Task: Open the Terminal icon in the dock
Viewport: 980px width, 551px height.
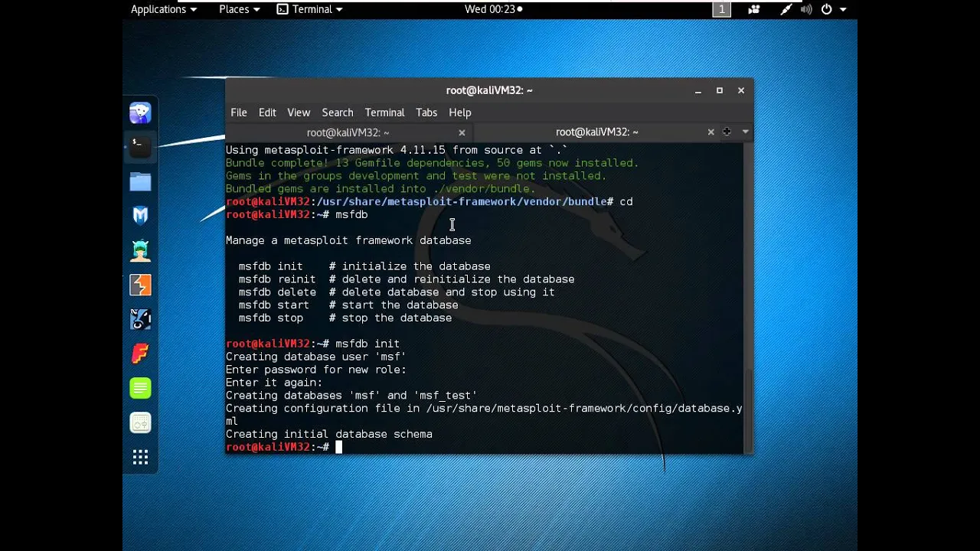Action: tap(140, 147)
